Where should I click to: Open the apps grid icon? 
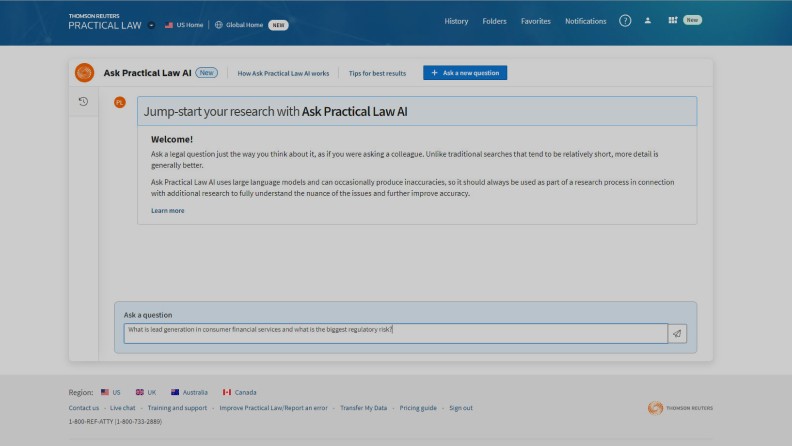click(673, 20)
